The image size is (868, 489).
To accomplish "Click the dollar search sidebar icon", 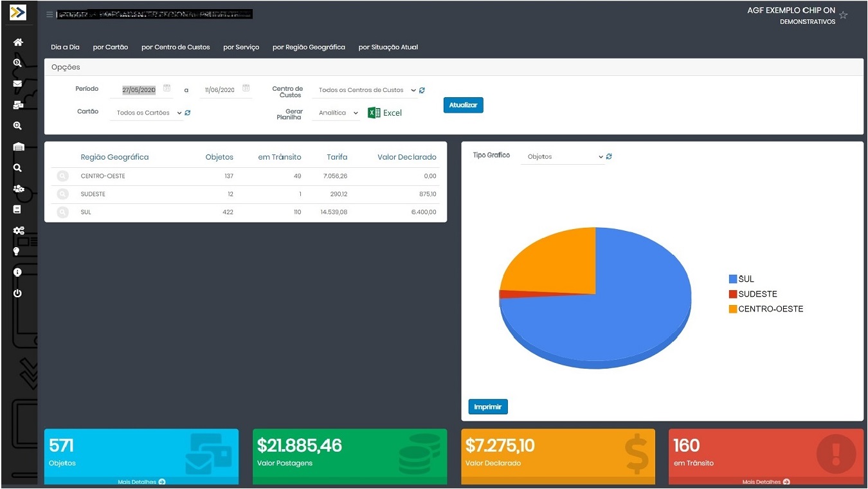I will (x=17, y=63).
